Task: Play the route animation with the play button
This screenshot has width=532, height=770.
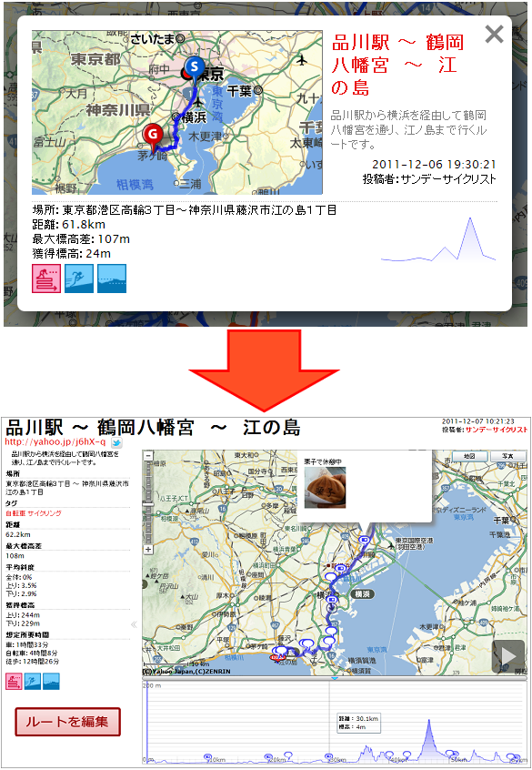Action: [508, 656]
